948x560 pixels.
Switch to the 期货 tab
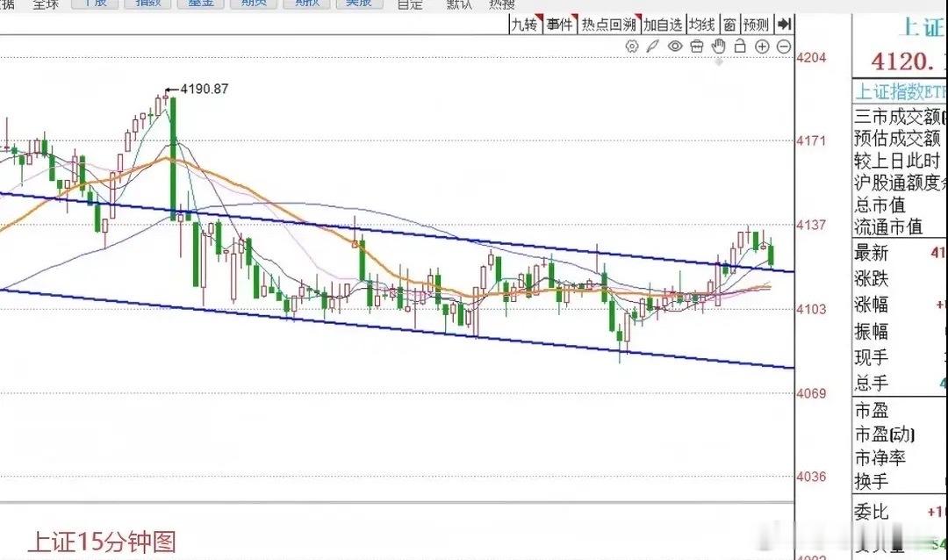pyautogui.click(x=254, y=3)
